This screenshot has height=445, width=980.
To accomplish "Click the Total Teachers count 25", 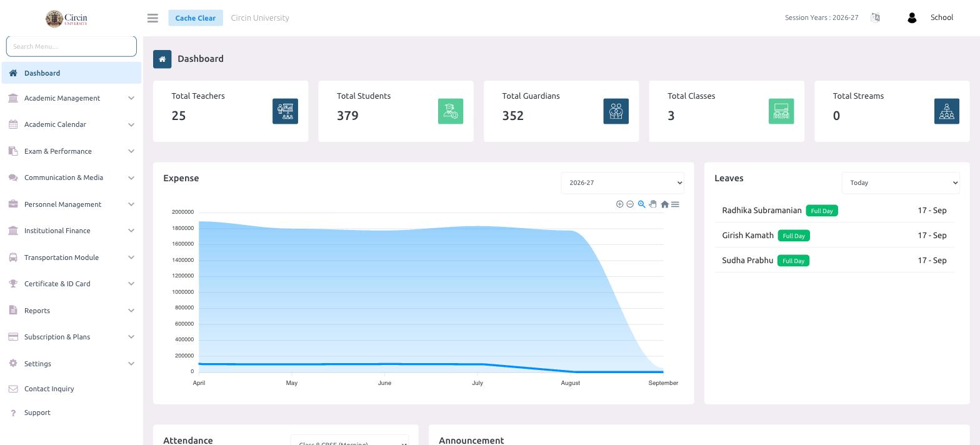I will tap(179, 116).
